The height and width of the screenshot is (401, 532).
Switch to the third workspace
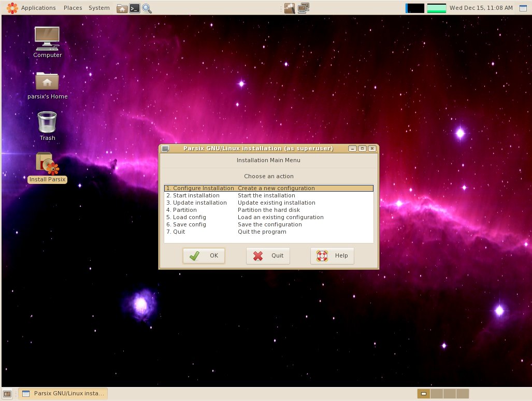pyautogui.click(x=450, y=394)
